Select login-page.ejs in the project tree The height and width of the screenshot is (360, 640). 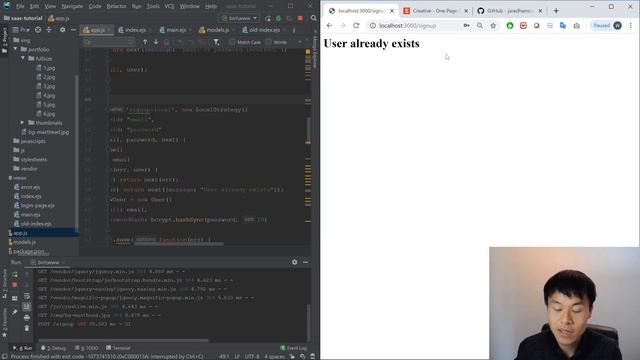(37, 205)
